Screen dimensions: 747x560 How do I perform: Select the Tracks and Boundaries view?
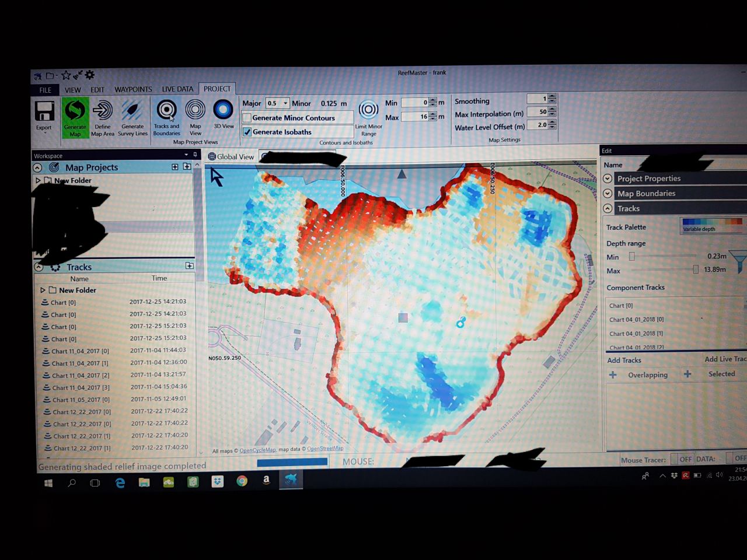[166, 110]
